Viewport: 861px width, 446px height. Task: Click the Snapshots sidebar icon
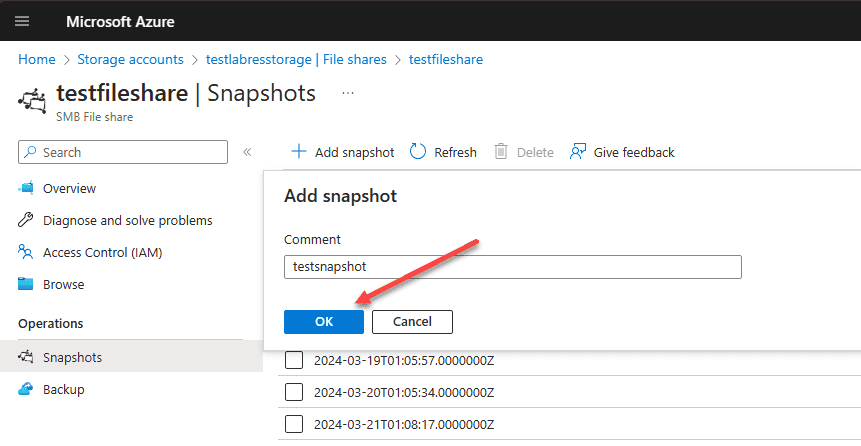coord(26,358)
